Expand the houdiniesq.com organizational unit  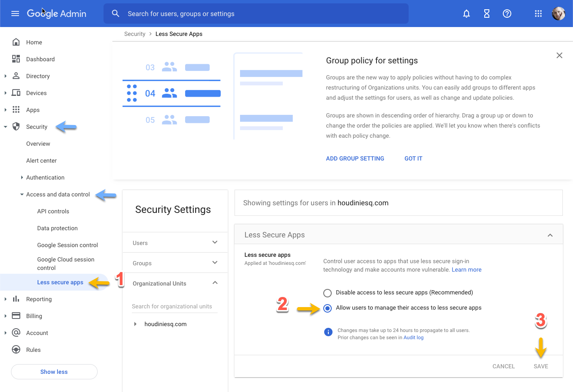coord(135,324)
